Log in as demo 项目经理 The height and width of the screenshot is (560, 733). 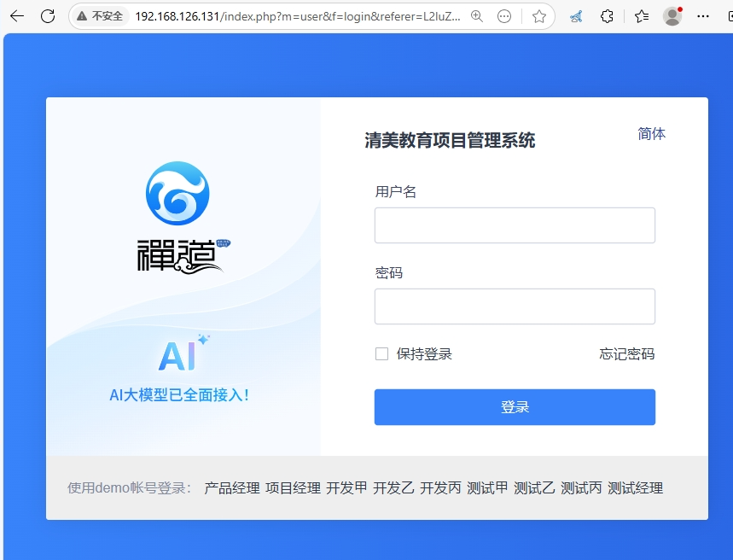[293, 488]
